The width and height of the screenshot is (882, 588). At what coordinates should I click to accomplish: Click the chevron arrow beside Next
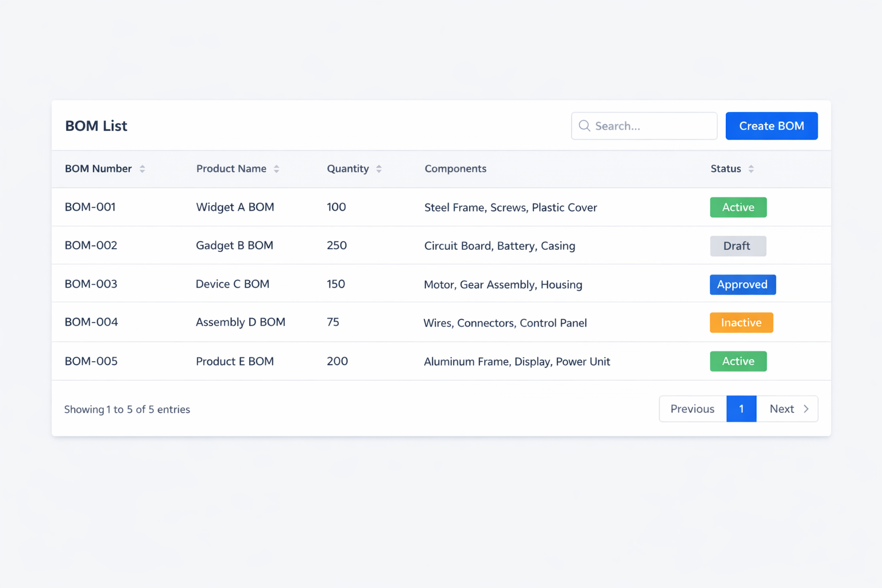(x=806, y=409)
